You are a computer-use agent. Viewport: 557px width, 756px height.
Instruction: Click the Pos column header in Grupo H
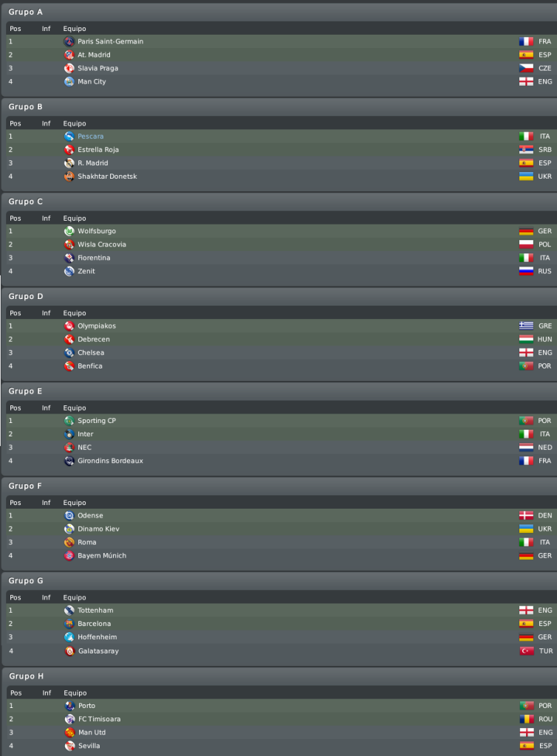pos(16,693)
